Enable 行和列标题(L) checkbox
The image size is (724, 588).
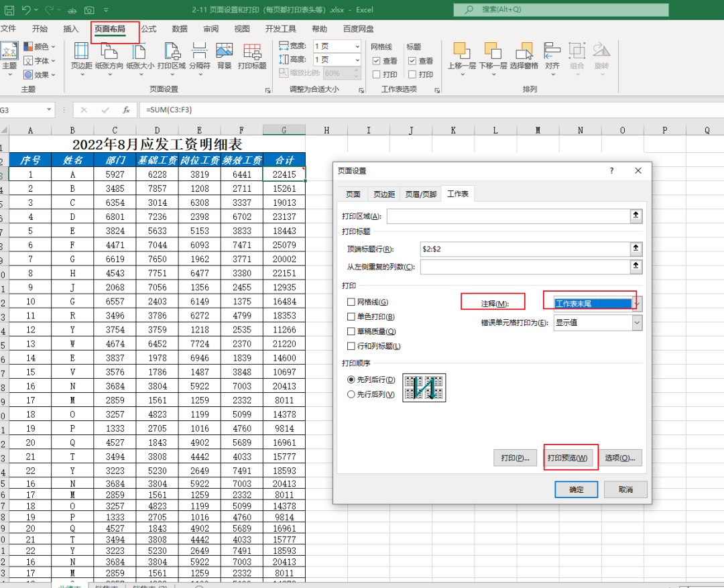[351, 346]
